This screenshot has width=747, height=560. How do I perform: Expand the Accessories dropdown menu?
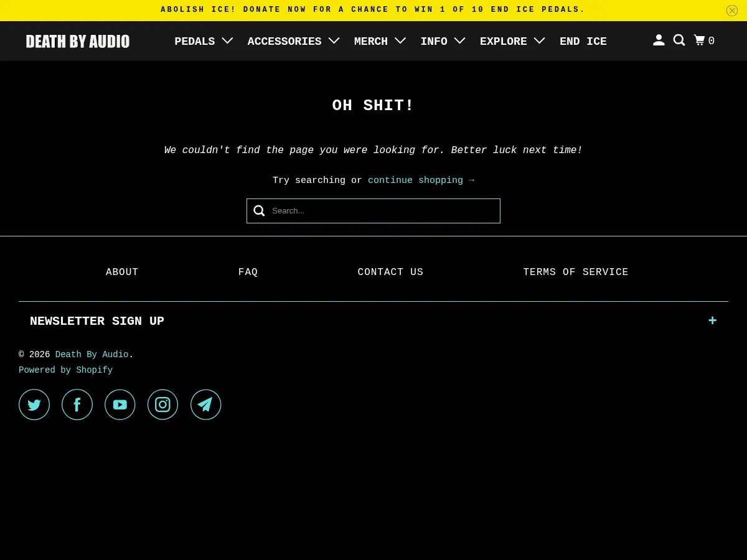[x=293, y=41]
